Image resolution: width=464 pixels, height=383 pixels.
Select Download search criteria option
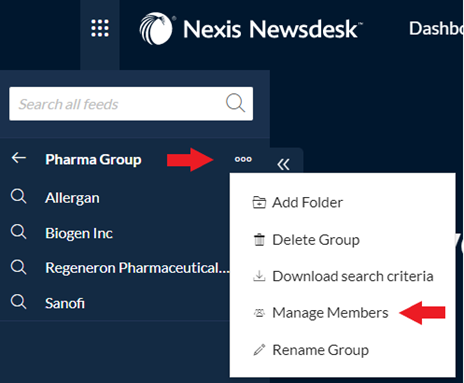pyautogui.click(x=343, y=276)
